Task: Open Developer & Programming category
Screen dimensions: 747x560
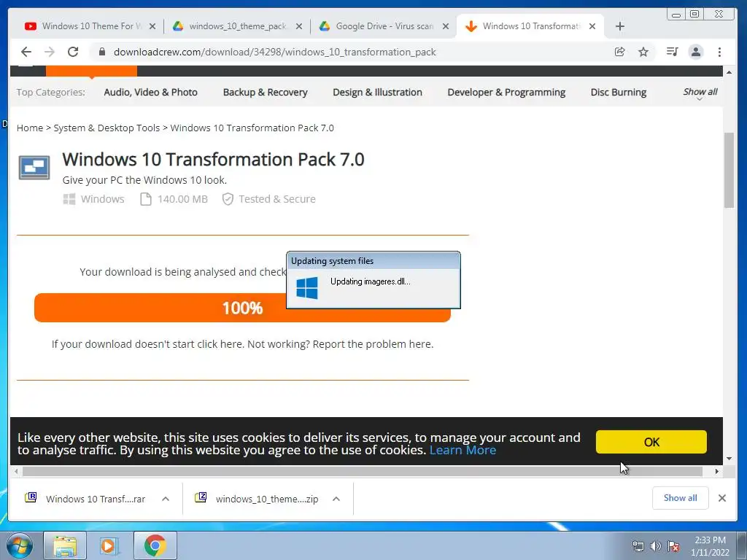Action: [x=506, y=93]
